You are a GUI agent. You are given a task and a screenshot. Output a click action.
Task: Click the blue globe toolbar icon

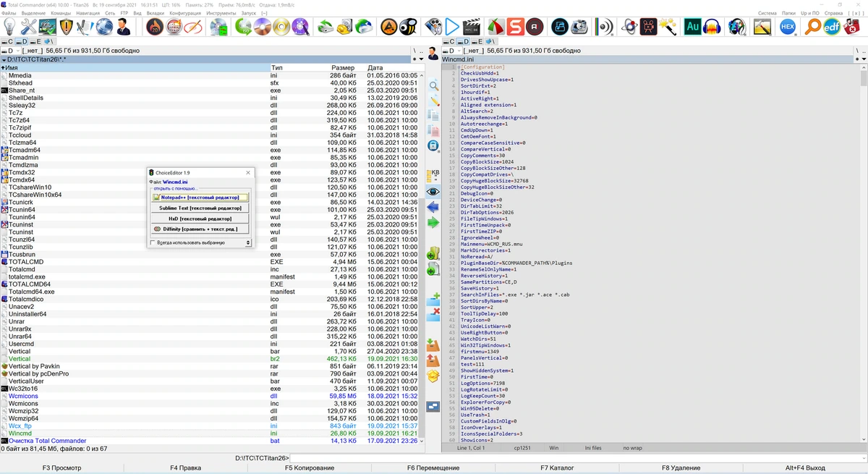pyautogui.click(x=104, y=27)
